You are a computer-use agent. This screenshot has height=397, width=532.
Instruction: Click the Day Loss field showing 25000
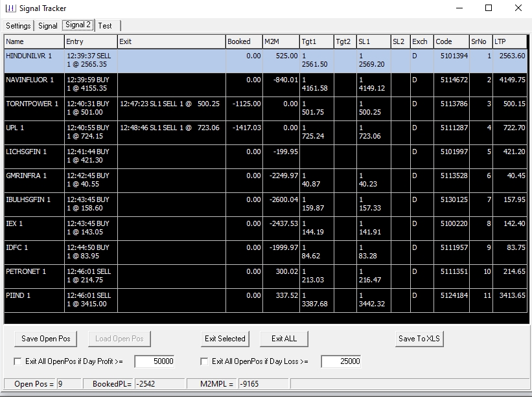pos(341,361)
